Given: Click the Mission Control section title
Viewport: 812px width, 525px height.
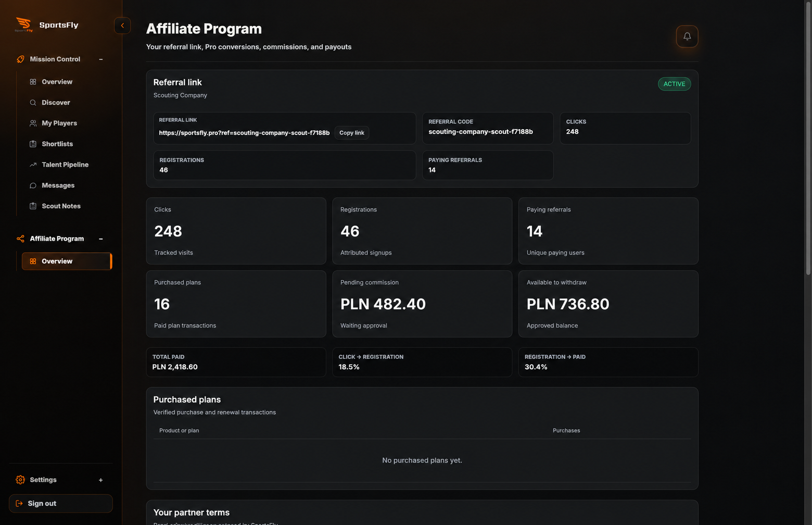Looking at the screenshot, I should click(x=55, y=59).
